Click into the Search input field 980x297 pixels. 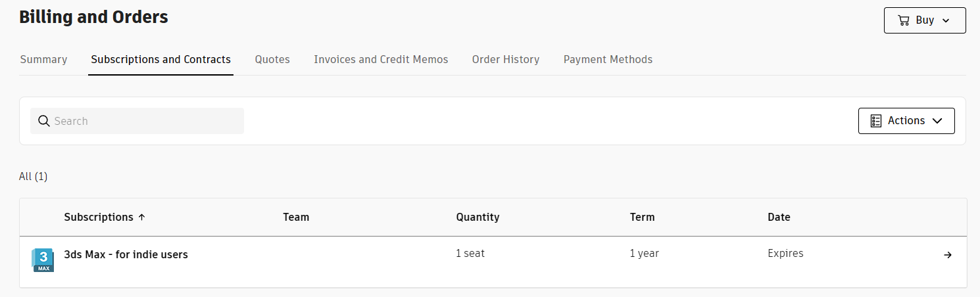(137, 121)
